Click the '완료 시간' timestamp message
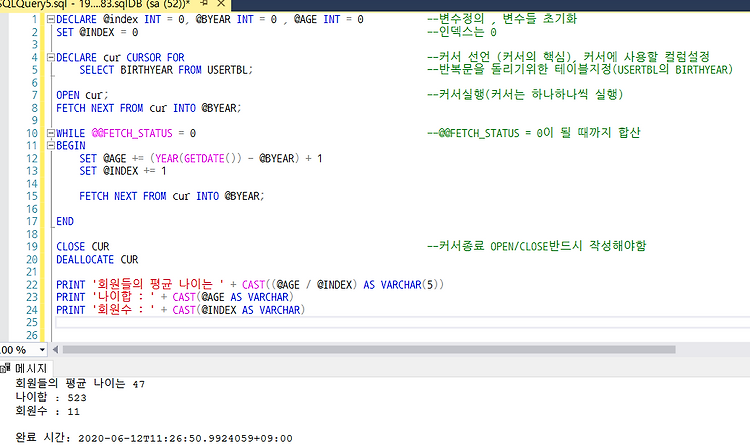This screenshot has width=750, height=448. coord(154,438)
